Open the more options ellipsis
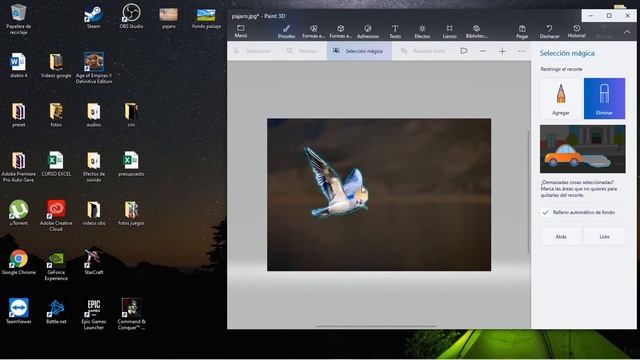This screenshot has height=360, width=640. tap(522, 51)
